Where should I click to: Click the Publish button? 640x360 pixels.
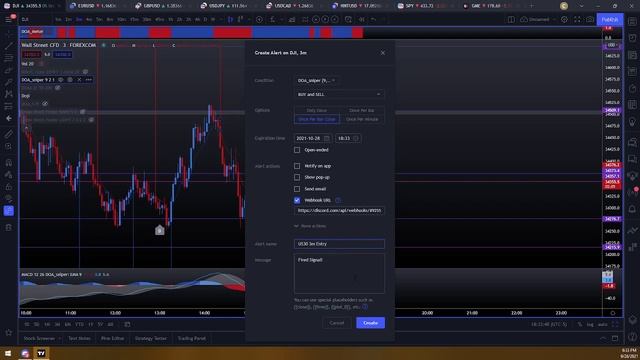[610, 20]
